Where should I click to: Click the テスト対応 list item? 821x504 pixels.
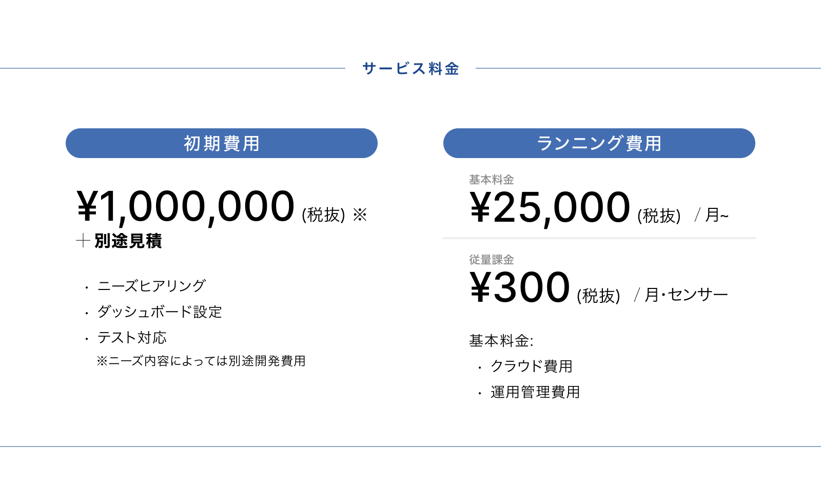132,337
